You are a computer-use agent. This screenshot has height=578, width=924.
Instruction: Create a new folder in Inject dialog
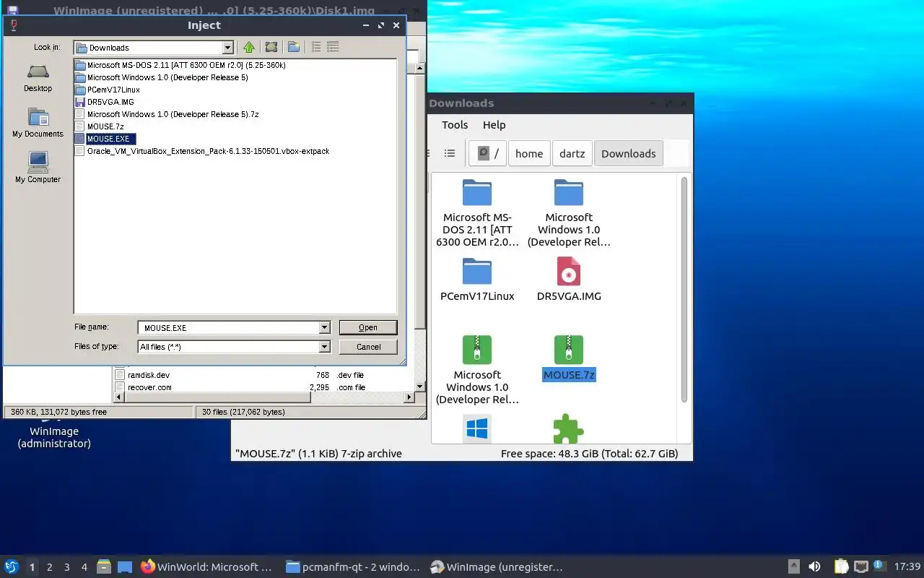pyautogui.click(x=294, y=47)
